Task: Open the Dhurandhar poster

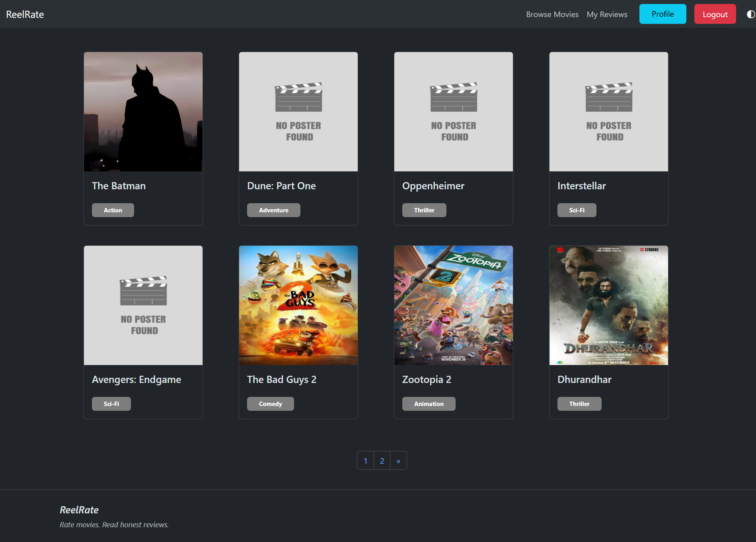Action: [609, 305]
